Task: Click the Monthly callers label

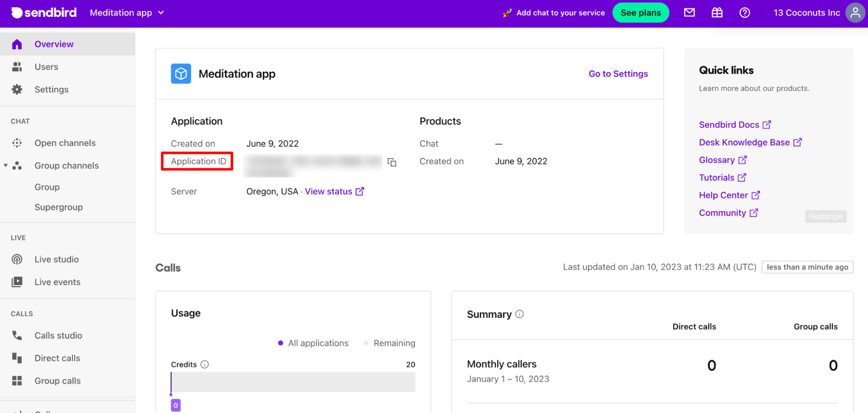Action: click(x=502, y=364)
